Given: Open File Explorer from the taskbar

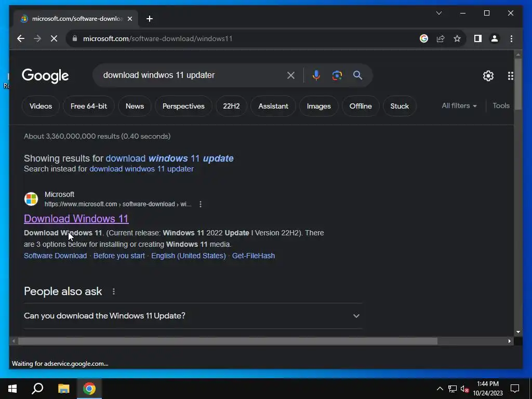Looking at the screenshot, I should coord(63,389).
